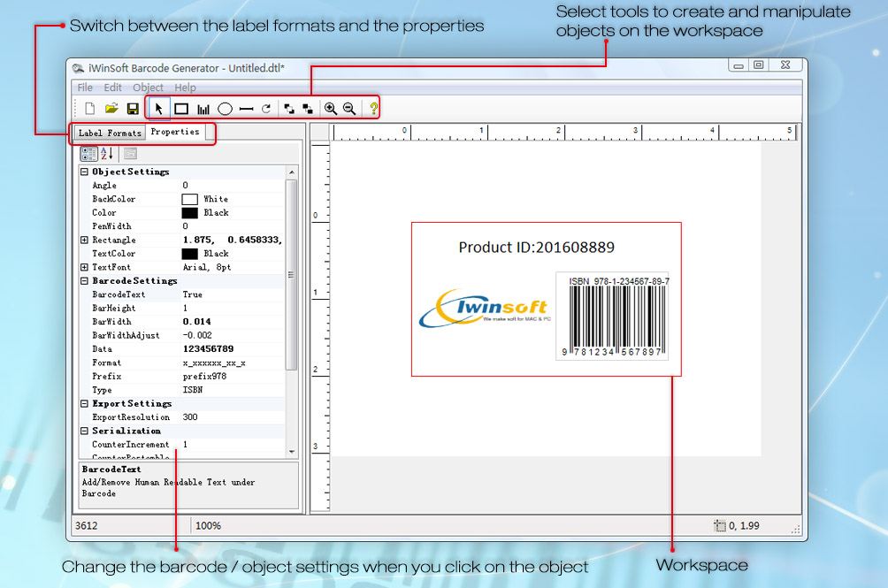The width and height of the screenshot is (888, 588).
Task: Save the label with floppy icon
Action: coord(133,109)
